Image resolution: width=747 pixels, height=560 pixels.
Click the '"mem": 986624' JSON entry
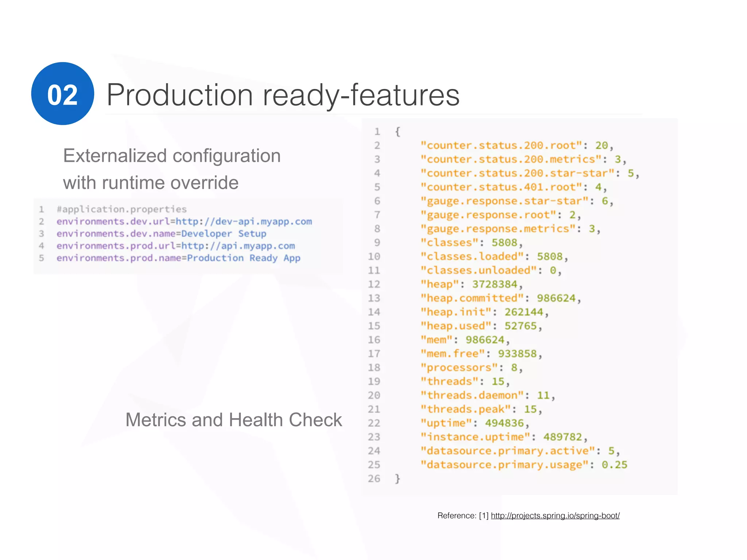[x=465, y=340]
